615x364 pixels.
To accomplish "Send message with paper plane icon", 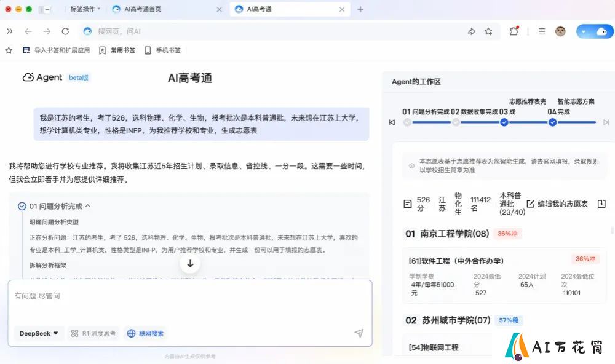I will click(x=359, y=333).
